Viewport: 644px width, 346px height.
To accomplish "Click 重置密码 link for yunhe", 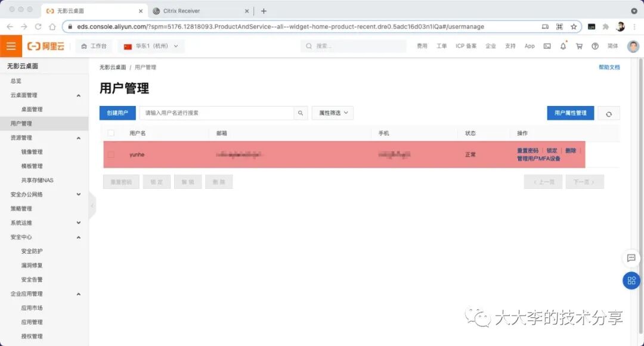I will [x=528, y=151].
